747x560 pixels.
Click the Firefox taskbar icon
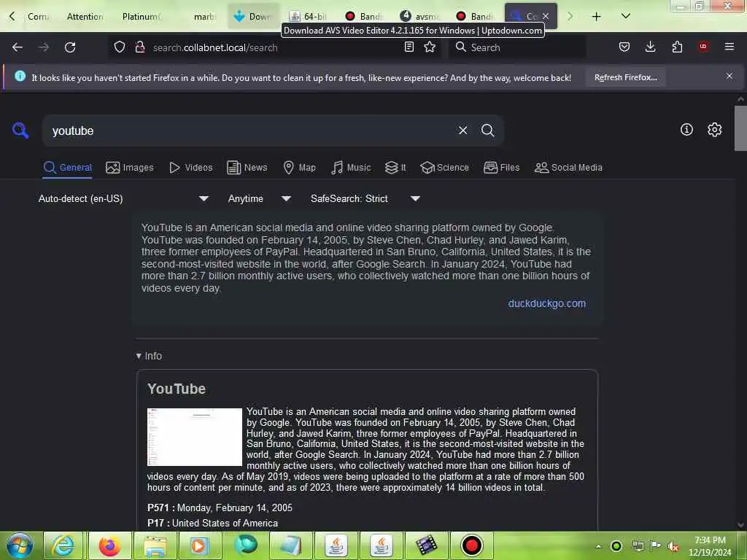[x=109, y=545]
